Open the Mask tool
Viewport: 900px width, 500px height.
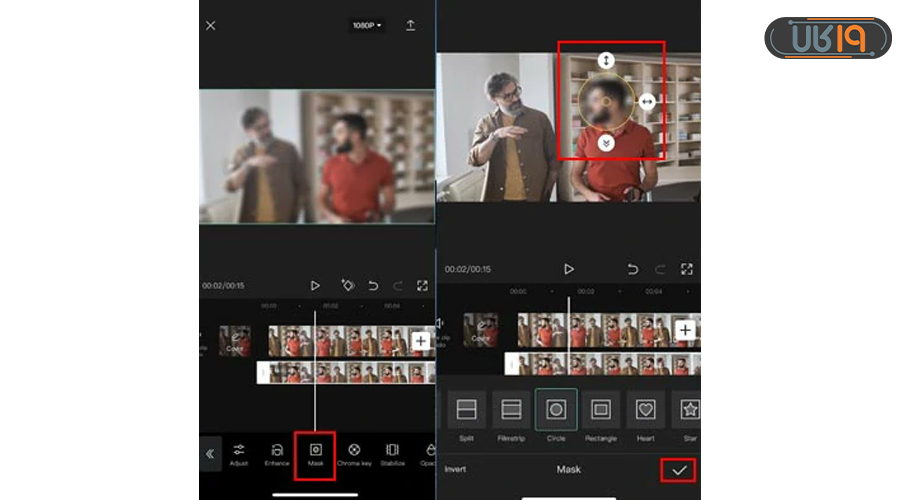click(x=315, y=455)
